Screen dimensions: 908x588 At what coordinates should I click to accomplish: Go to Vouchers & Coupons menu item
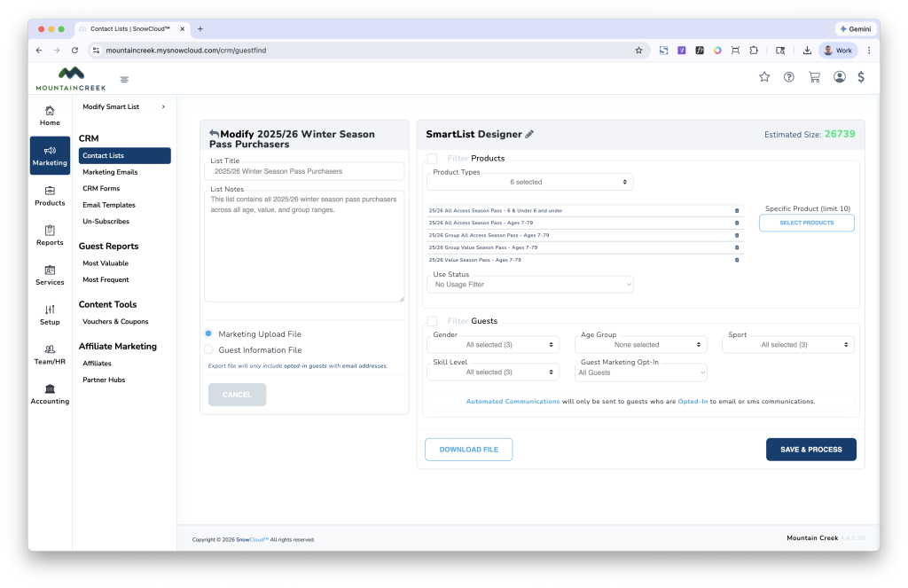click(x=115, y=322)
